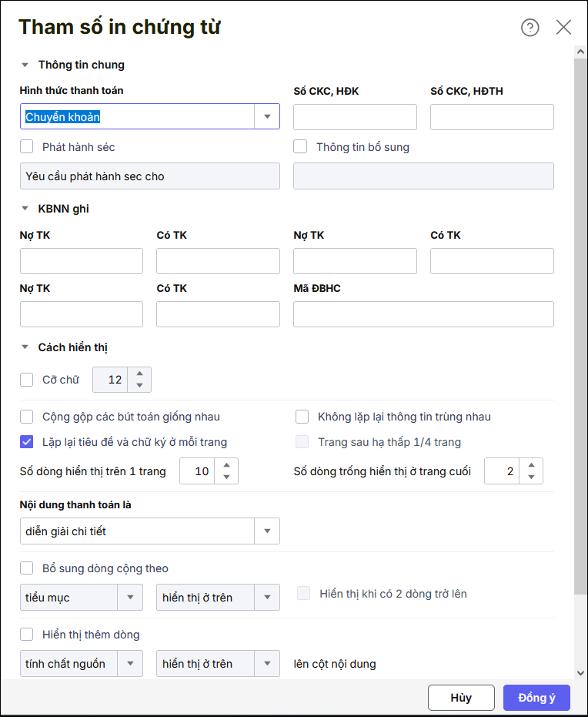Expand the Nội dung thanh toán là dropdown
This screenshot has width=588, height=717.
click(267, 531)
